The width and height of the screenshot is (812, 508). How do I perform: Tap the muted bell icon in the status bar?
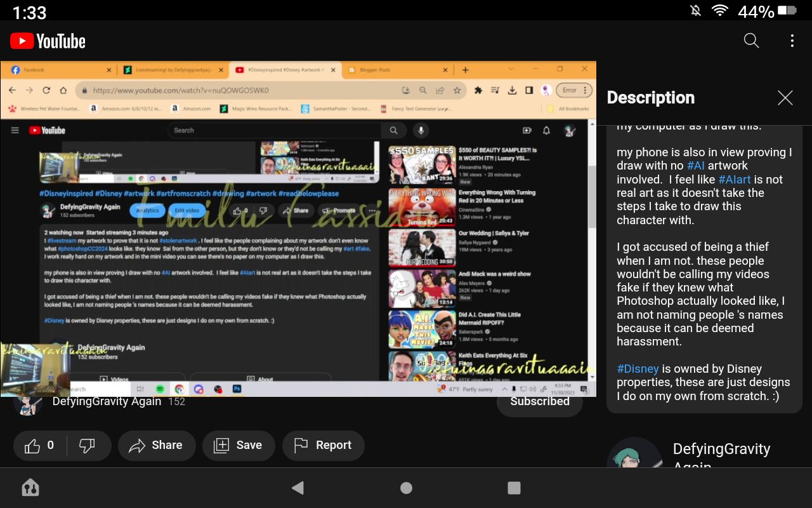tap(695, 11)
